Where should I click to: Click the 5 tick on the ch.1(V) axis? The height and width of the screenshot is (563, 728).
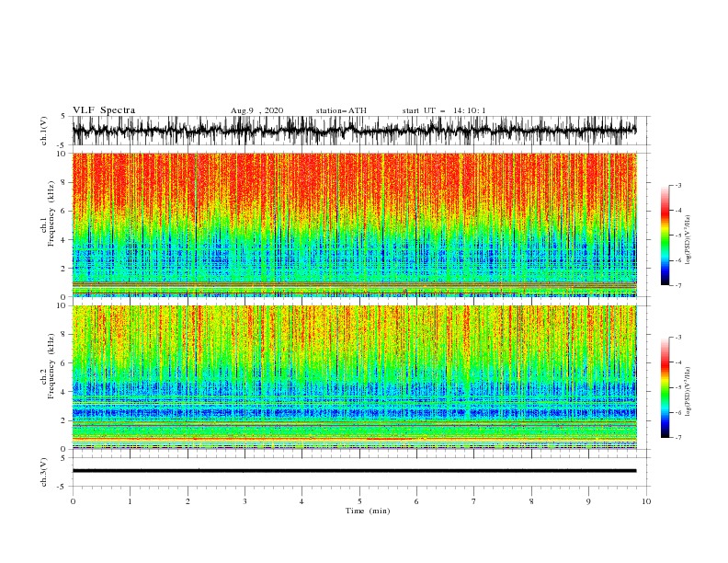(64, 116)
